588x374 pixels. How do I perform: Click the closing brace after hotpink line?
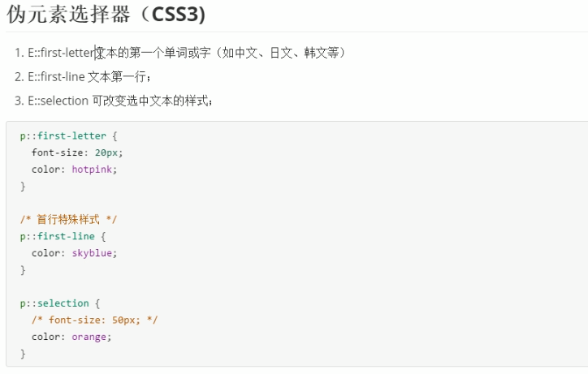click(23, 187)
